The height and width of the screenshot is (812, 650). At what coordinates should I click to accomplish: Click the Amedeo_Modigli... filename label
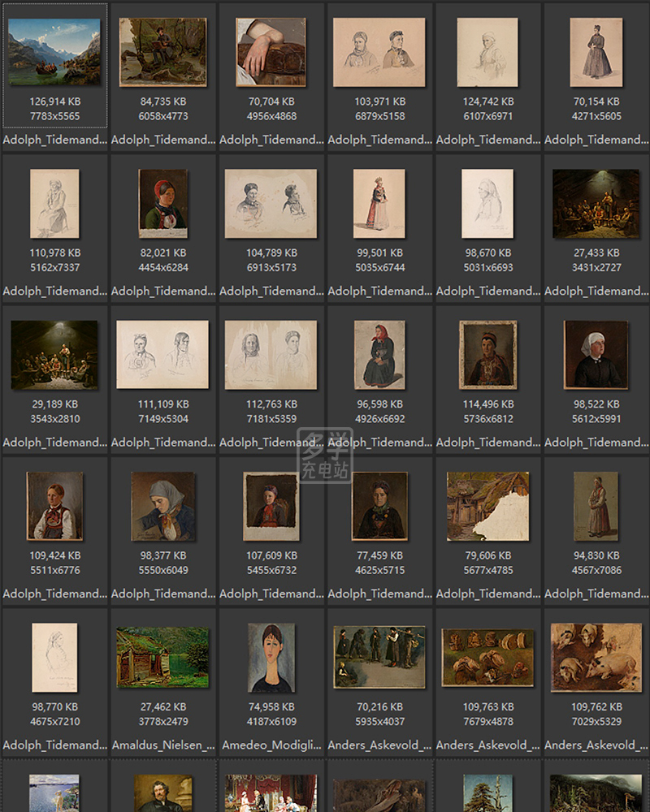(271, 745)
